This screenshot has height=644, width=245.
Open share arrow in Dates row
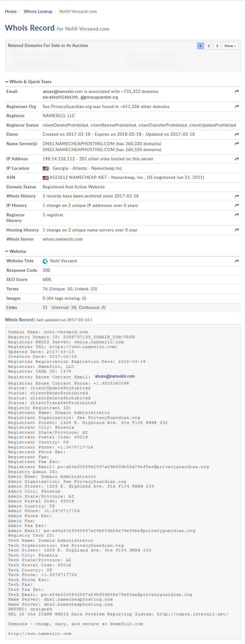click(237, 134)
